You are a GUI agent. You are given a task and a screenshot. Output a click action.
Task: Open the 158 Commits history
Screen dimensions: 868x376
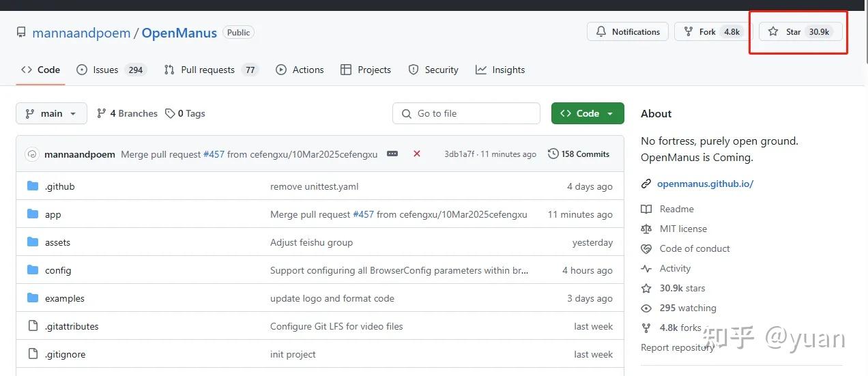tap(578, 154)
